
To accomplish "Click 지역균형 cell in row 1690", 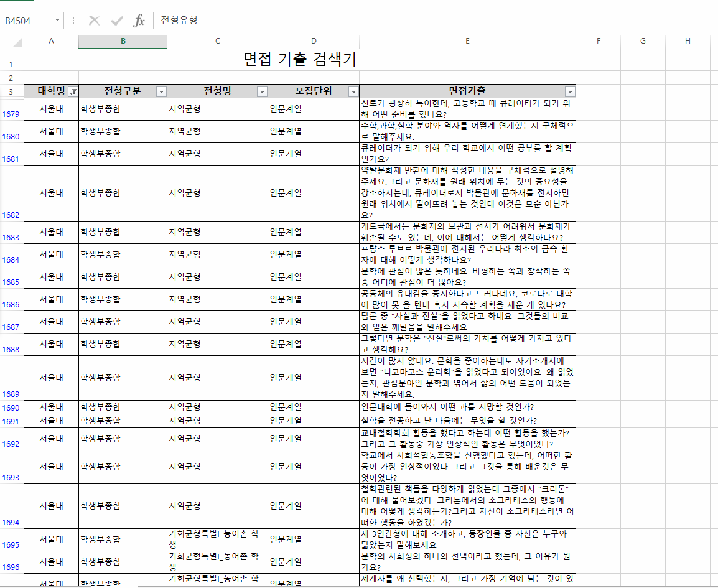I will [x=218, y=407].
